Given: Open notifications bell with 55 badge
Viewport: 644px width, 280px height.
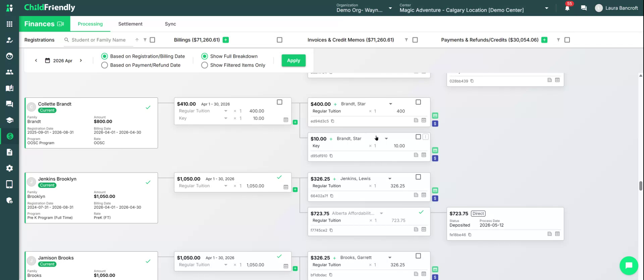Looking at the screenshot, I should coord(567,8).
